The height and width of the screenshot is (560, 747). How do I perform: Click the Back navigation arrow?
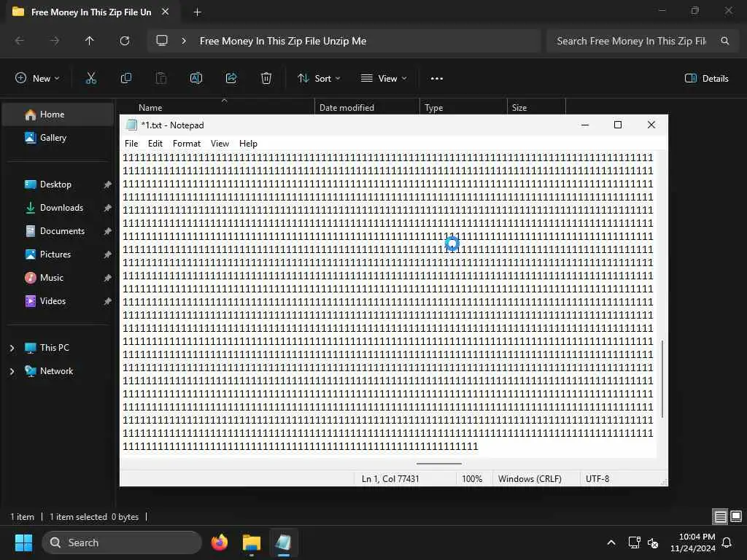(x=20, y=41)
